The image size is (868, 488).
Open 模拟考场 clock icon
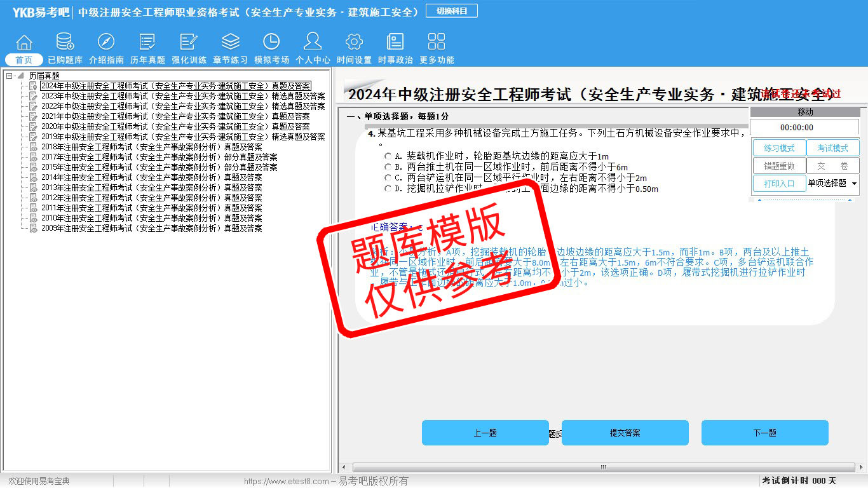tap(271, 43)
